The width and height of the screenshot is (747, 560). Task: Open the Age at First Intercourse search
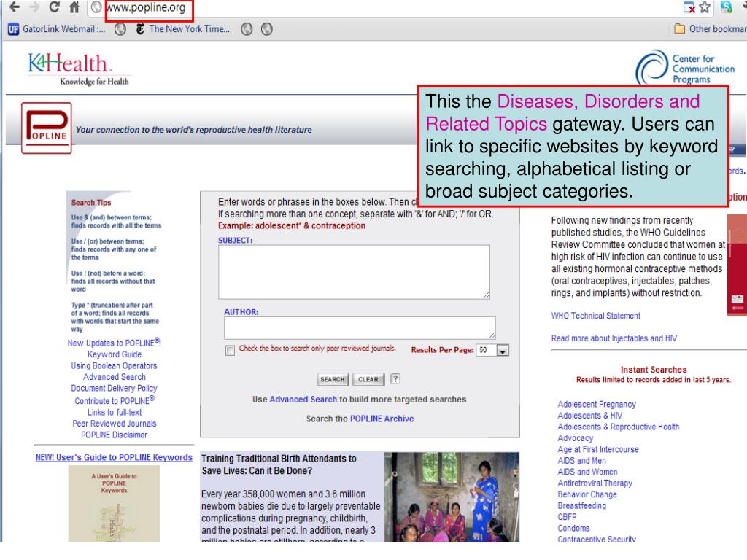coord(598,449)
